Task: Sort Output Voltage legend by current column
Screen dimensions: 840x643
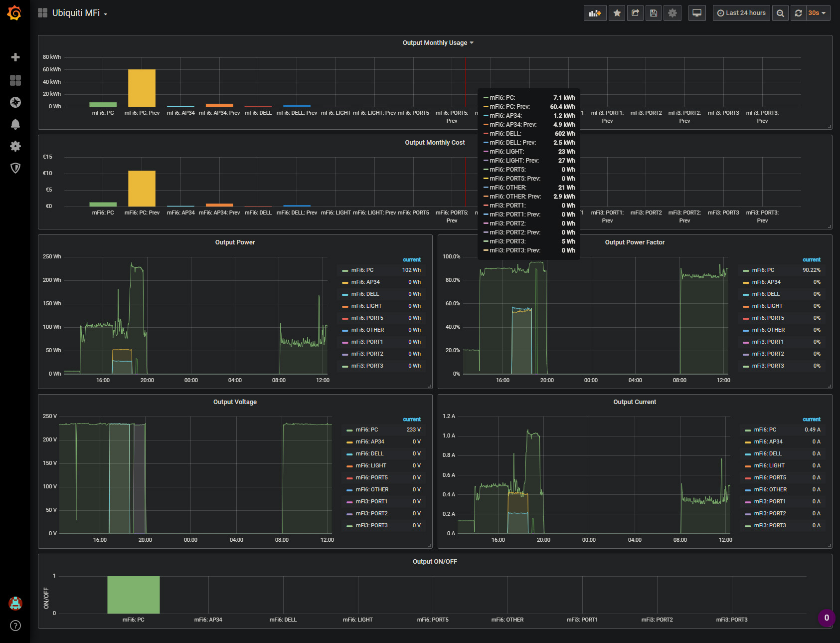Action: pyautogui.click(x=412, y=420)
